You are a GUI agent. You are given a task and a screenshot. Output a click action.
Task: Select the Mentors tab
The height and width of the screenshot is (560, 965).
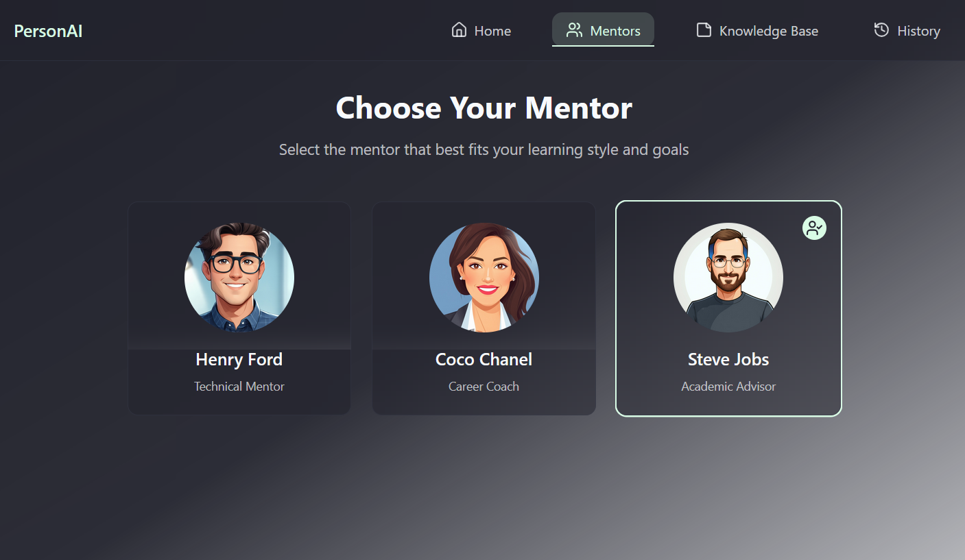[x=603, y=30]
